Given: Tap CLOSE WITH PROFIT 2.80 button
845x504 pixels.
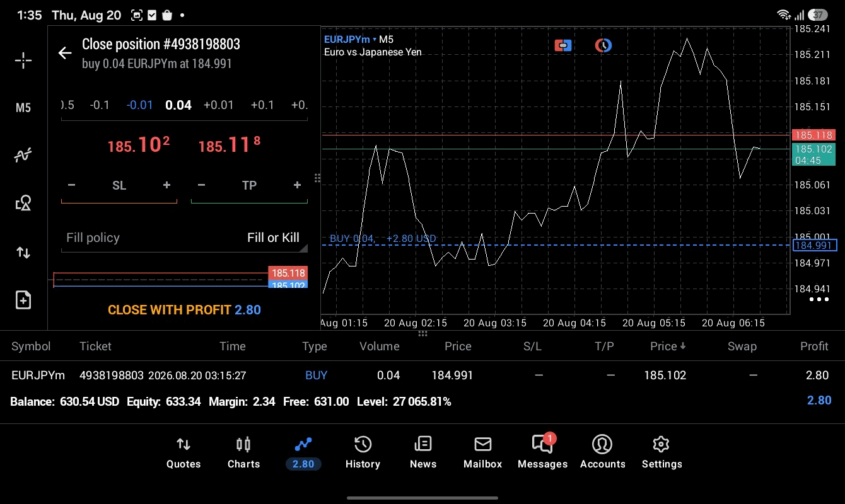Looking at the screenshot, I should click(x=184, y=310).
